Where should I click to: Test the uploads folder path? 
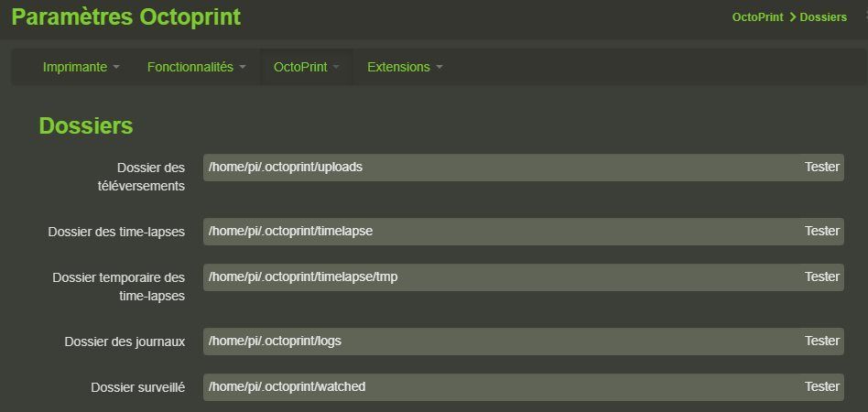tap(822, 167)
